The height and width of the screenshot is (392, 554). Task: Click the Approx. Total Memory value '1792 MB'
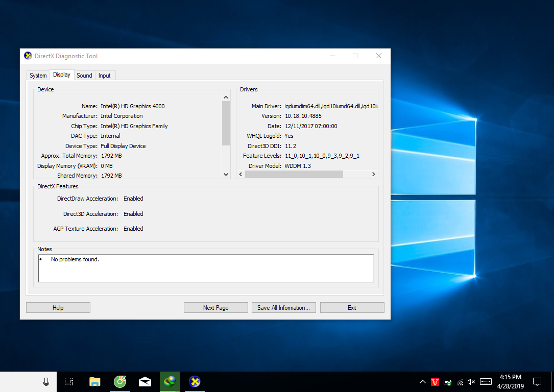[111, 156]
